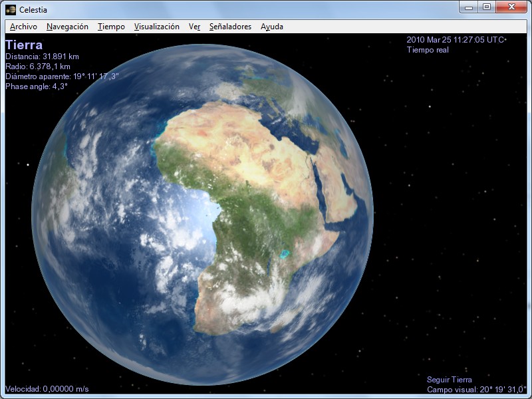Click the Celestia app icon in title bar
This screenshot has width=532, height=399.
[11, 9]
